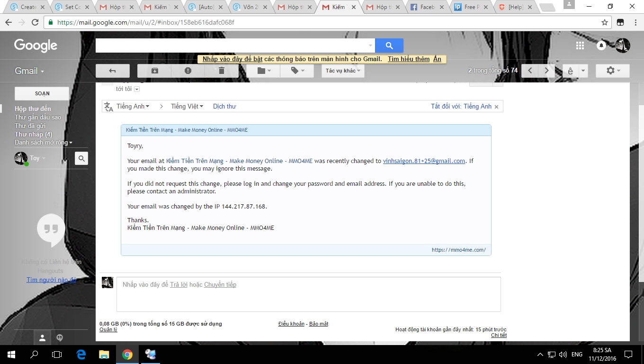Screen dimensions: 644x364
Task: Click 'Tắt đối với: Tiếng Anh' link
Action: click(x=461, y=106)
